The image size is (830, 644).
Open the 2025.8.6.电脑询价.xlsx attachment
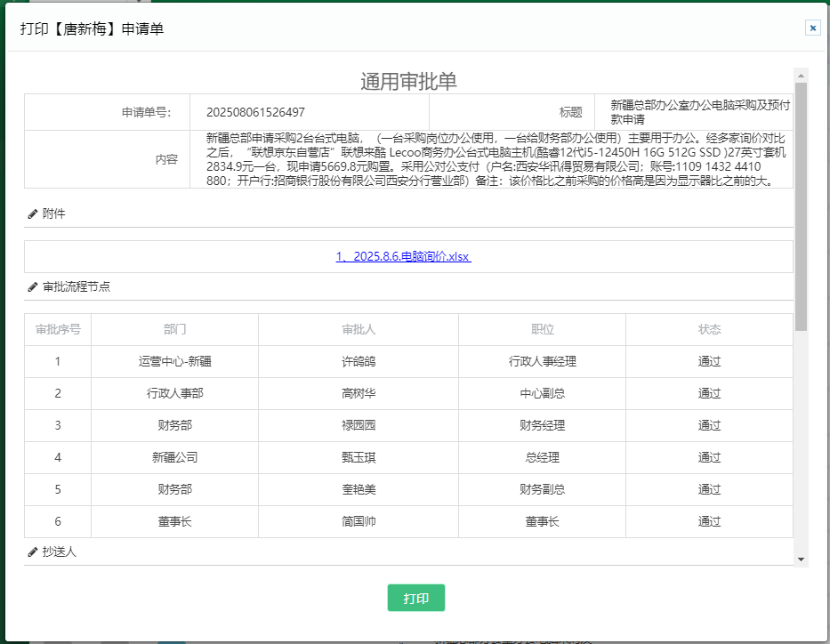pos(403,256)
